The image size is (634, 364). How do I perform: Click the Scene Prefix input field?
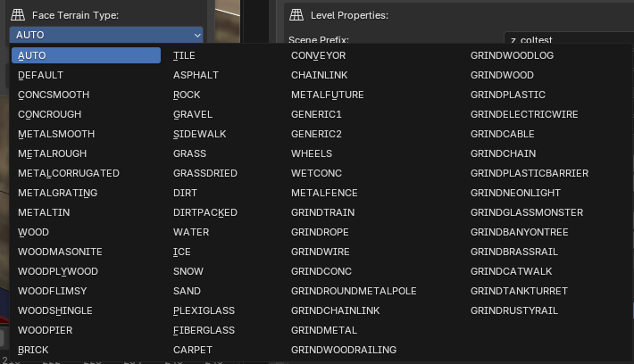click(x=565, y=40)
